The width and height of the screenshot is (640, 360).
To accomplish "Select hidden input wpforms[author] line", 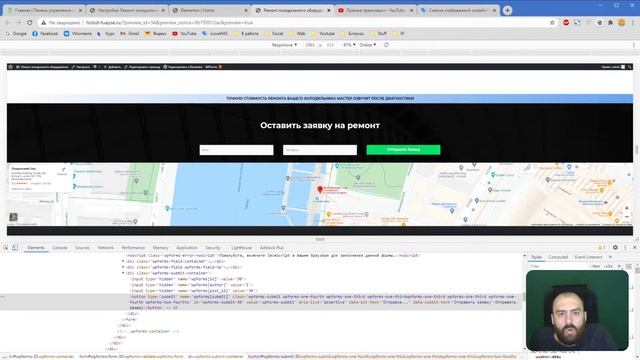I will click(191, 285).
